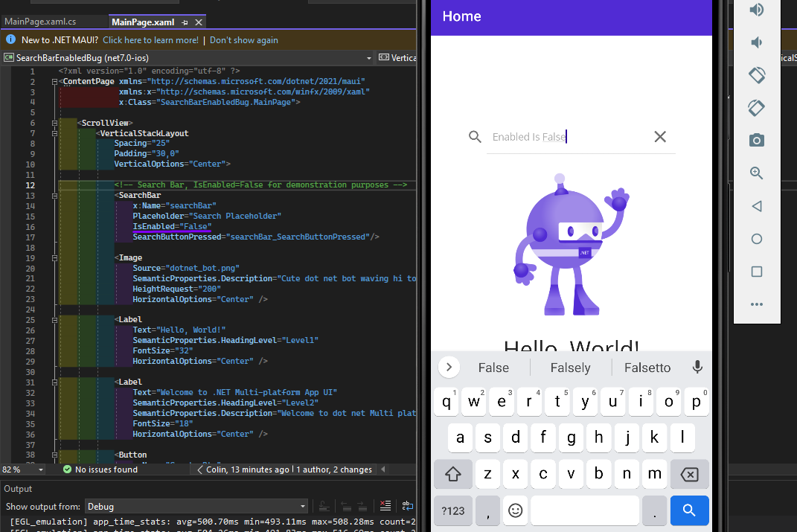Screen dimensions: 797x532
Task: Tap the 'm' key on keyboard
Action: click(655, 474)
